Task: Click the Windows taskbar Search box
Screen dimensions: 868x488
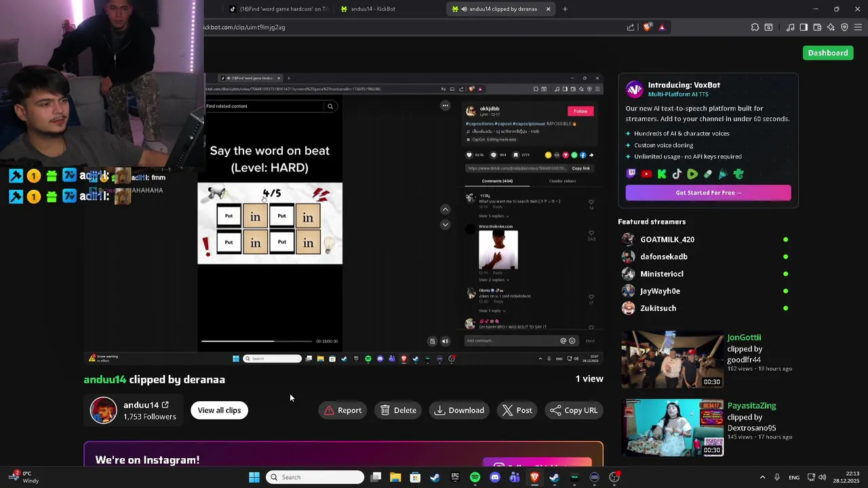Action: pyautogui.click(x=315, y=477)
